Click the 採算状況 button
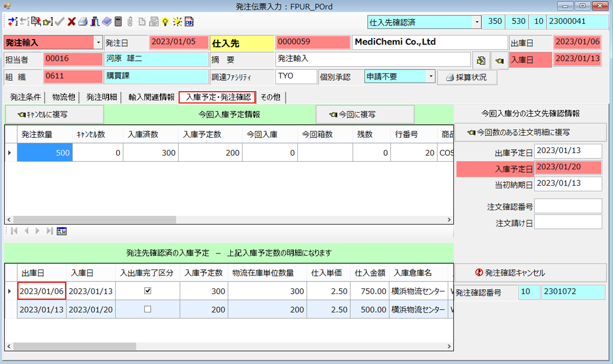Viewport: 613px width, 364px height. tap(467, 78)
